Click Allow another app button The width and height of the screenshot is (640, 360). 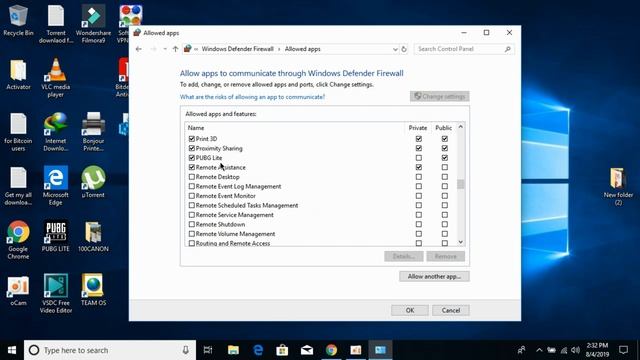click(434, 276)
